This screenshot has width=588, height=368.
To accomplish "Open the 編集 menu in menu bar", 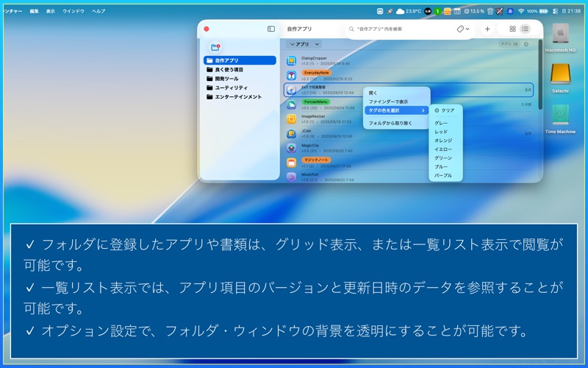I will coord(34,11).
